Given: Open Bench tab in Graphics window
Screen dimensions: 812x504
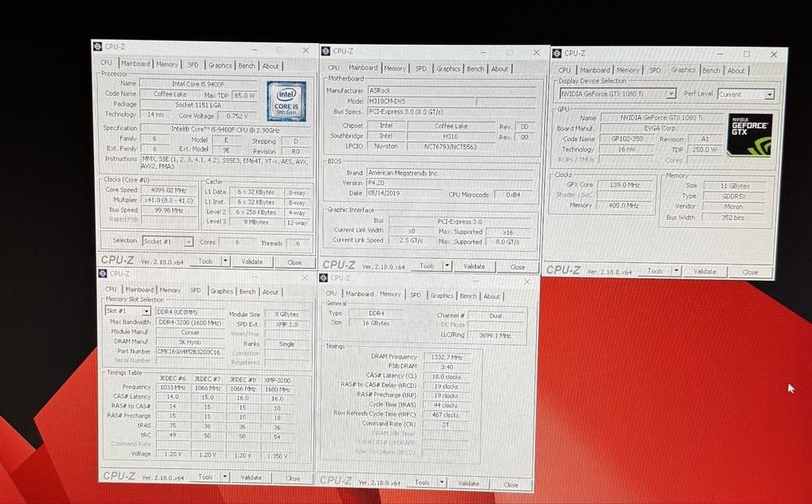Looking at the screenshot, I should click(x=711, y=71).
